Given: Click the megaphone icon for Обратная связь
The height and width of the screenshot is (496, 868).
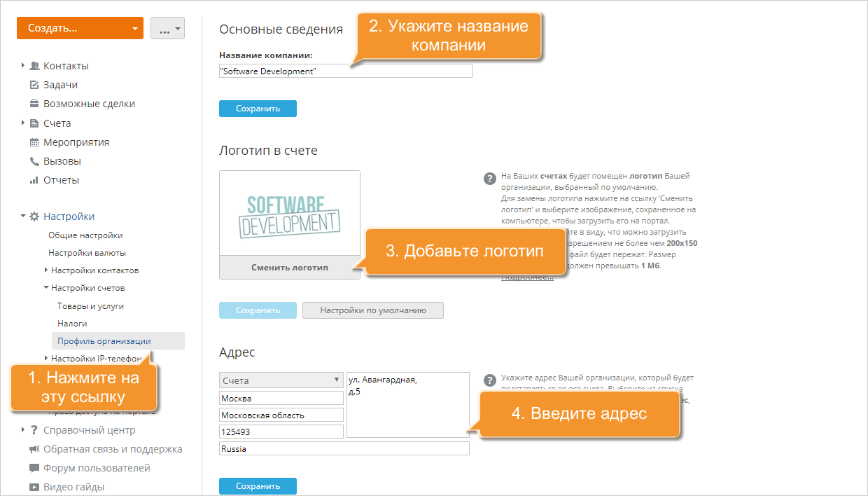Looking at the screenshot, I should (34, 449).
